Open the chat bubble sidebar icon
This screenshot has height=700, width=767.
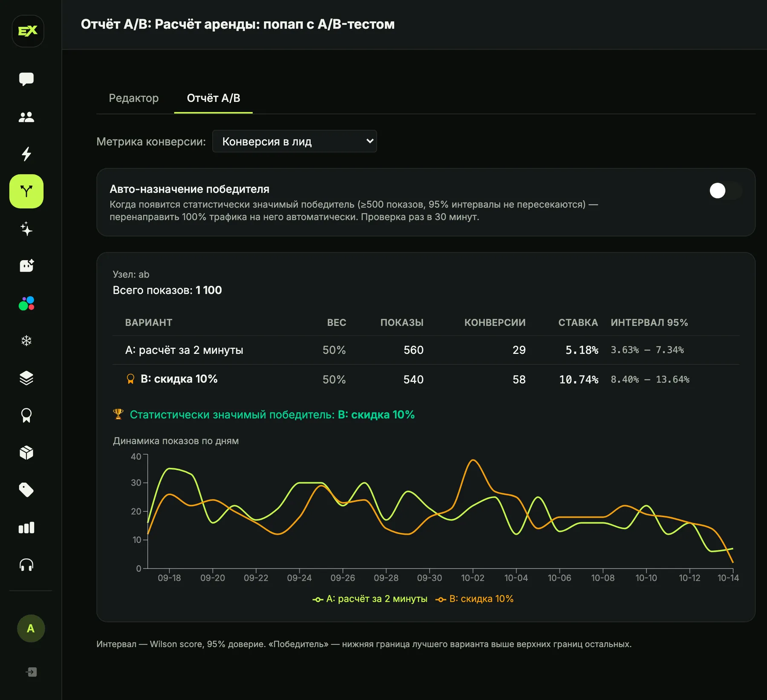pos(26,79)
